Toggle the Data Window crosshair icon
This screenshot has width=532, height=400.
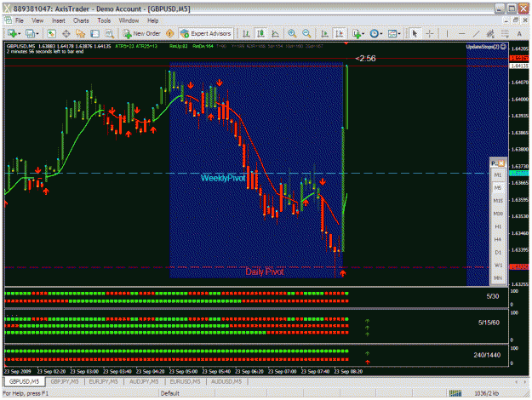pyautogui.click(x=66, y=33)
